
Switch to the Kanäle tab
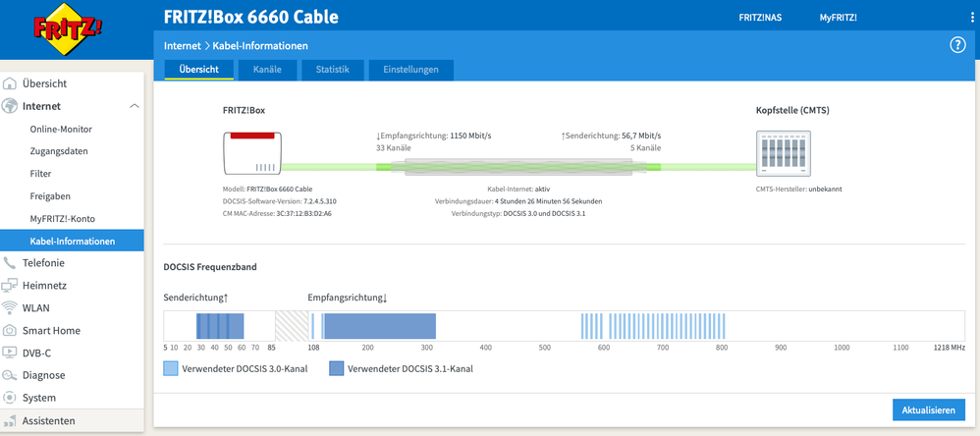tap(267, 70)
